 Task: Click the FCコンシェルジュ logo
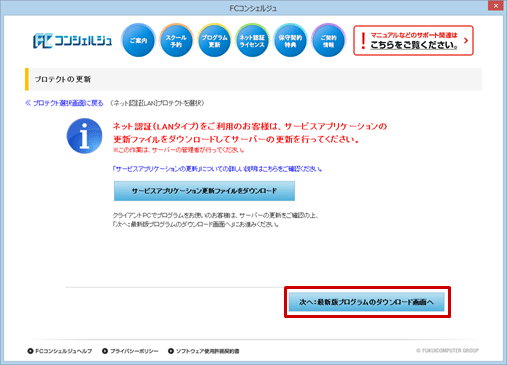[x=72, y=41]
